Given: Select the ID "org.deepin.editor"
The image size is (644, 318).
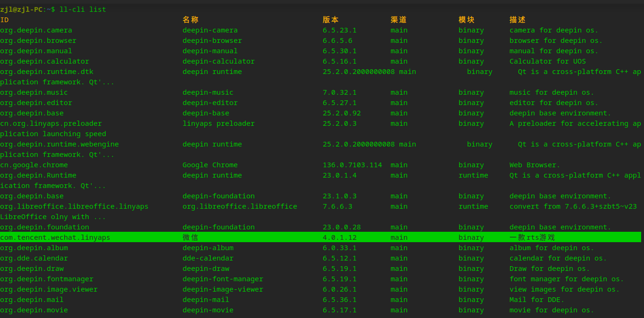Looking at the screenshot, I should pos(36,103).
